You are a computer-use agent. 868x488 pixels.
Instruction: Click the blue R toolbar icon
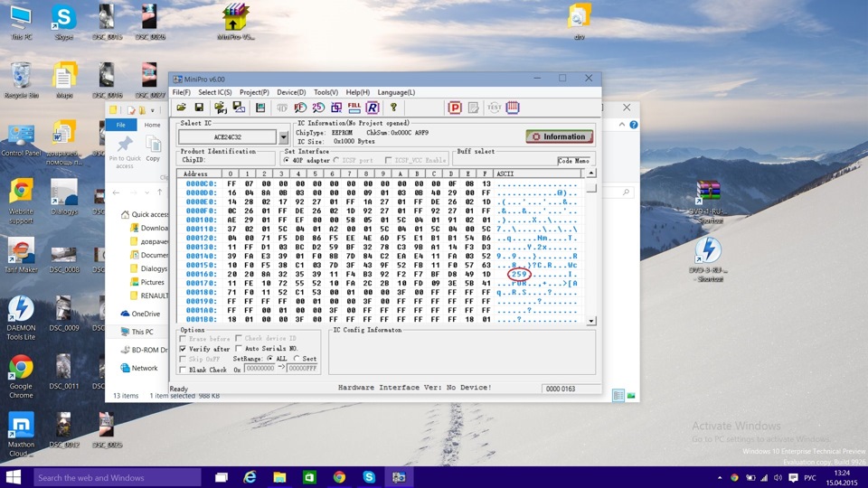click(x=373, y=108)
